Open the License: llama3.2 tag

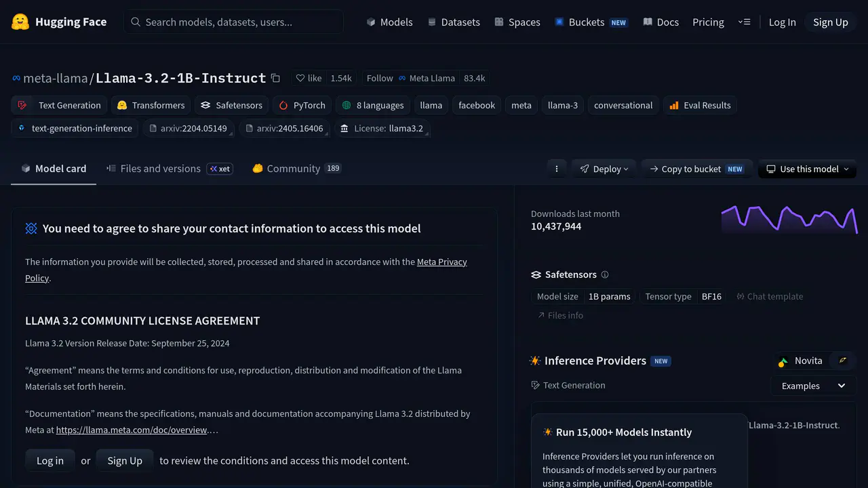(382, 128)
